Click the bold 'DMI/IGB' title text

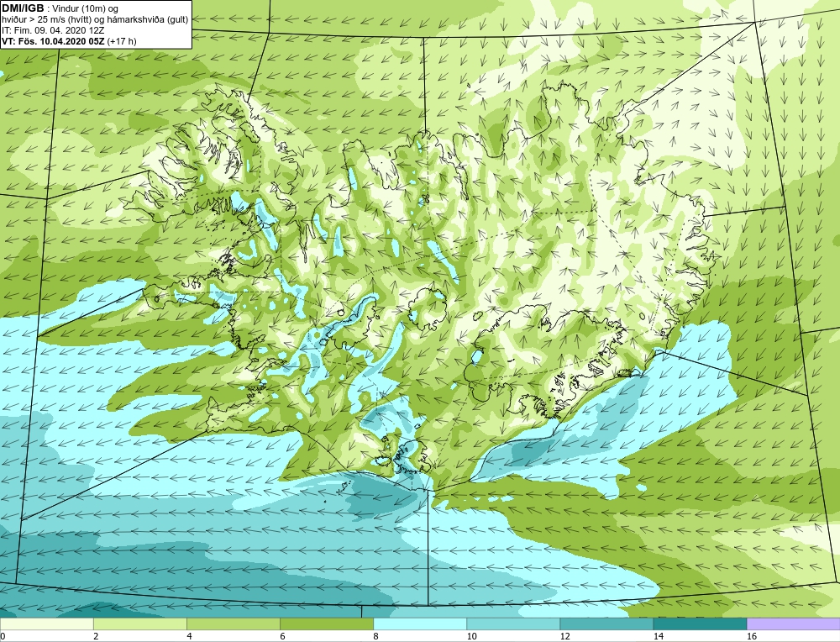23,8
